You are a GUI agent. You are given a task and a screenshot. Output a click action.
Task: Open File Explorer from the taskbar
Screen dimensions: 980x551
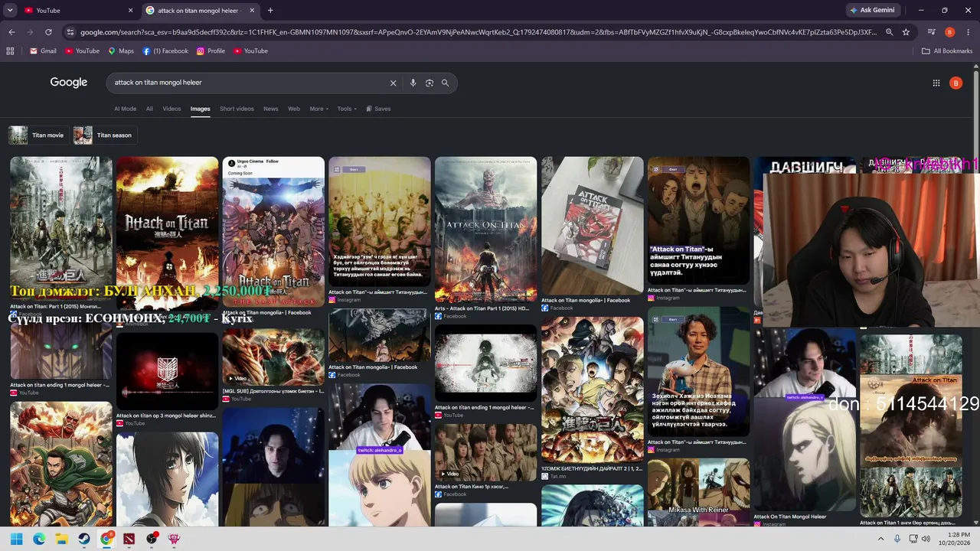61,539
